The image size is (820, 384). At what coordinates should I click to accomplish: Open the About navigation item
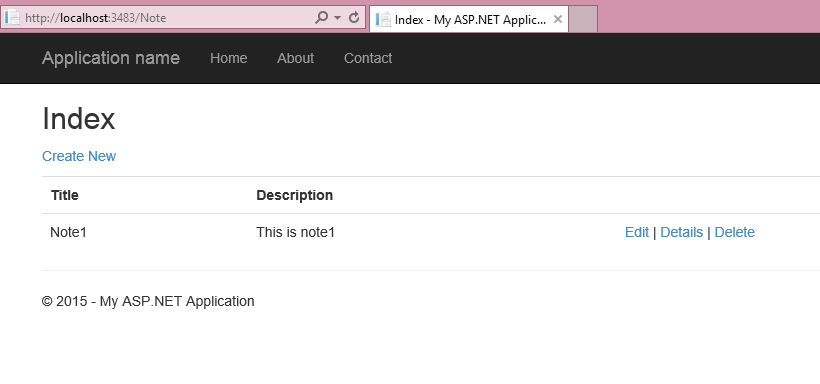pos(295,58)
